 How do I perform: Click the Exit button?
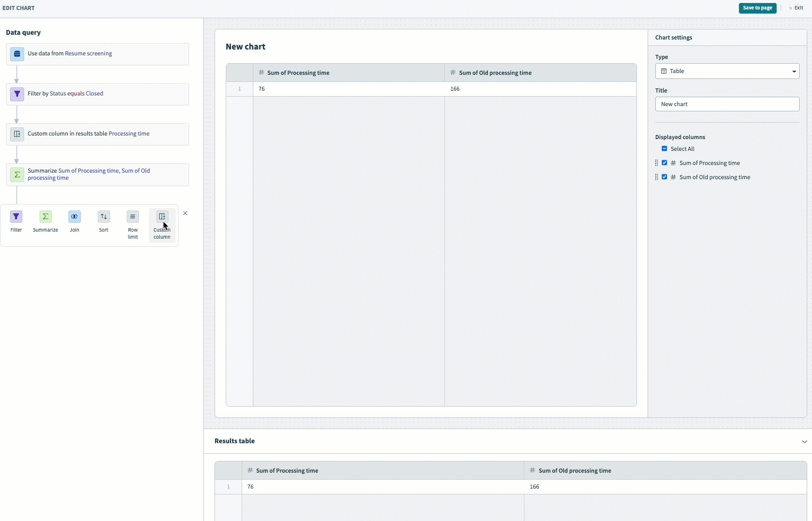pyautogui.click(x=796, y=8)
